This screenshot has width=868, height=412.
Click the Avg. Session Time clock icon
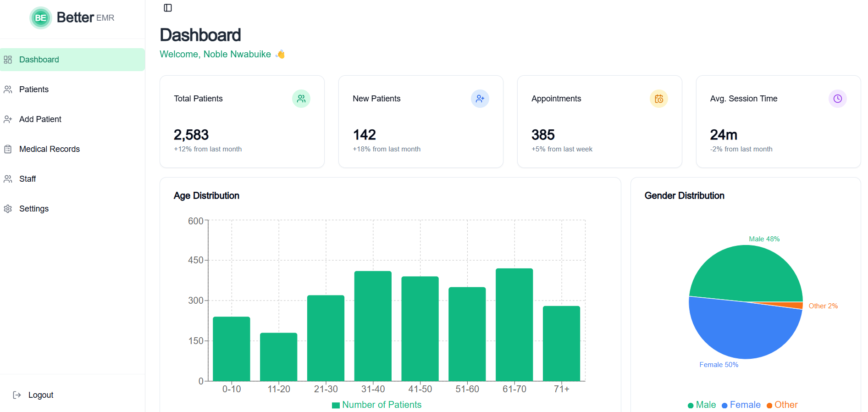tap(837, 99)
